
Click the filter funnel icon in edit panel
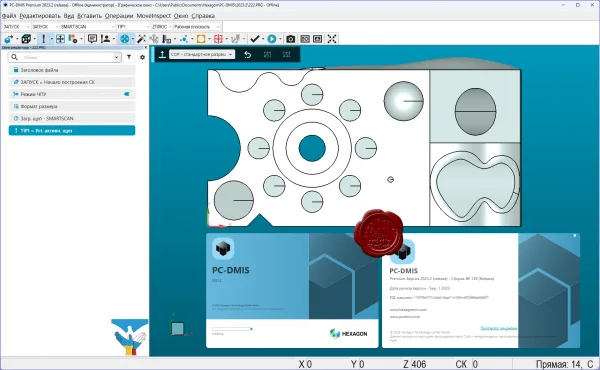click(x=129, y=57)
